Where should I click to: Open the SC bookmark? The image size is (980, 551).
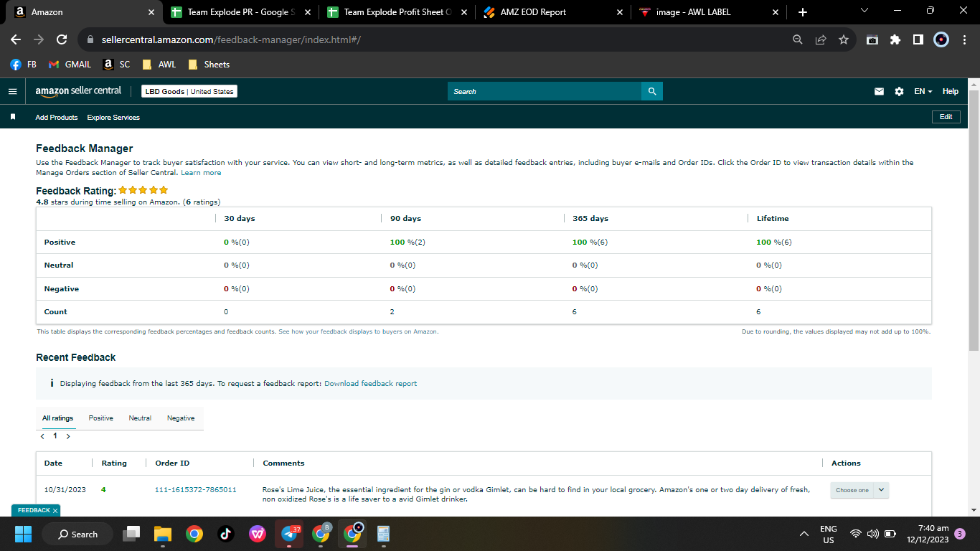pyautogui.click(x=116, y=64)
